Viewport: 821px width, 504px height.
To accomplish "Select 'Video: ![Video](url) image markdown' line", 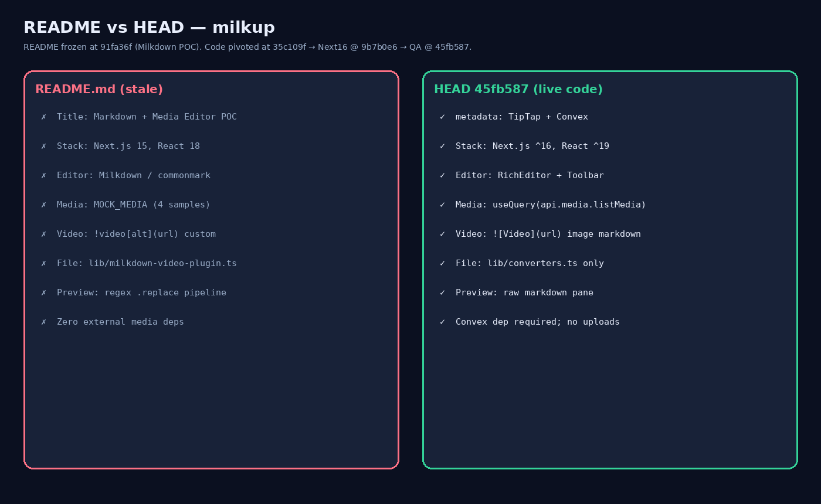I will (x=548, y=234).
